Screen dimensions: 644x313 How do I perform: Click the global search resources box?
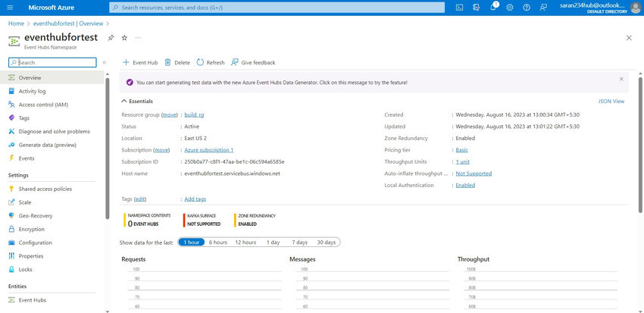(x=277, y=8)
